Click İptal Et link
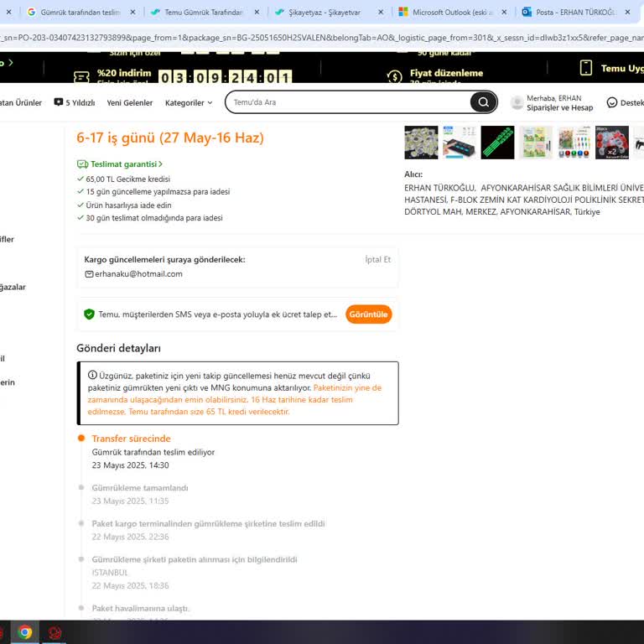The image size is (644, 644). (x=378, y=260)
